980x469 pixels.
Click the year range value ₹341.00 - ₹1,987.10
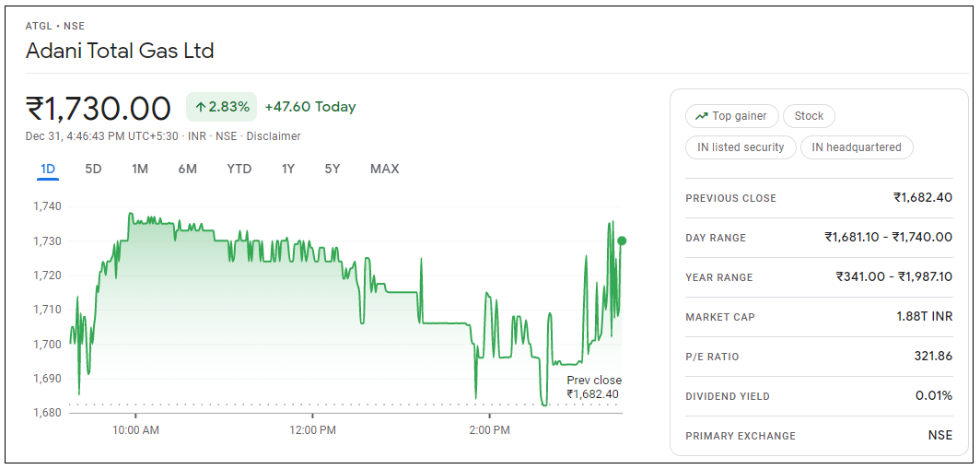point(893,276)
